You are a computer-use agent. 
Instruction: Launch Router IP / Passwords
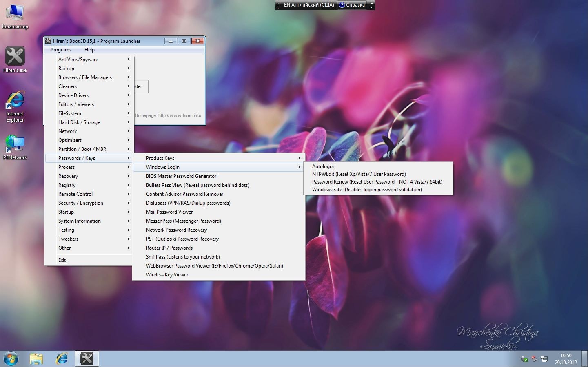219,248
